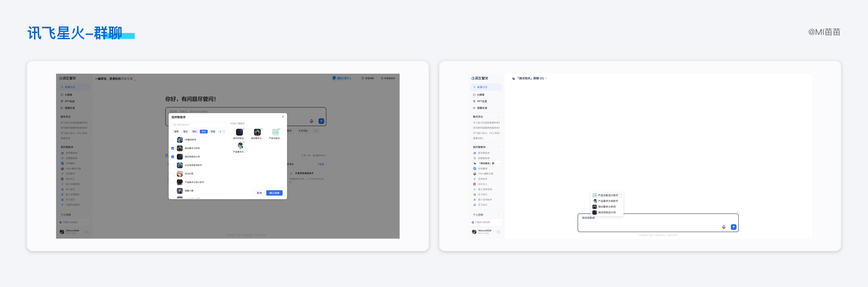Image resolution: width=868 pixels, height=287 pixels.
Task: Collapse 聊天历史 section in right window
Action: (x=499, y=117)
